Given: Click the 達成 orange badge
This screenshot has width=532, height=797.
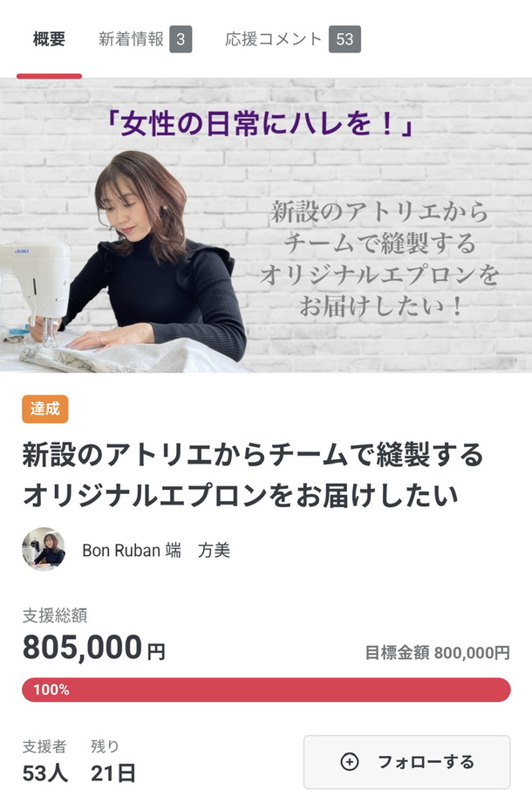Looking at the screenshot, I should (44, 409).
